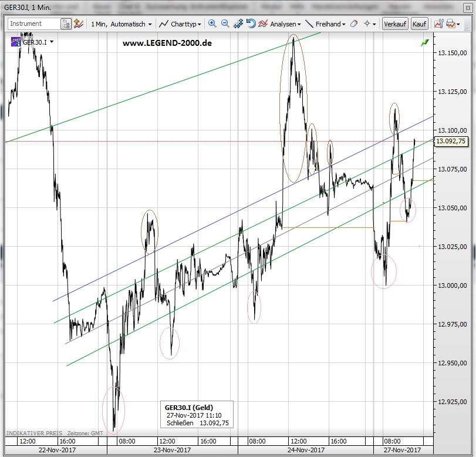Click the green arrow icon at chart top-right
The height and width of the screenshot is (457, 476).
(x=425, y=43)
